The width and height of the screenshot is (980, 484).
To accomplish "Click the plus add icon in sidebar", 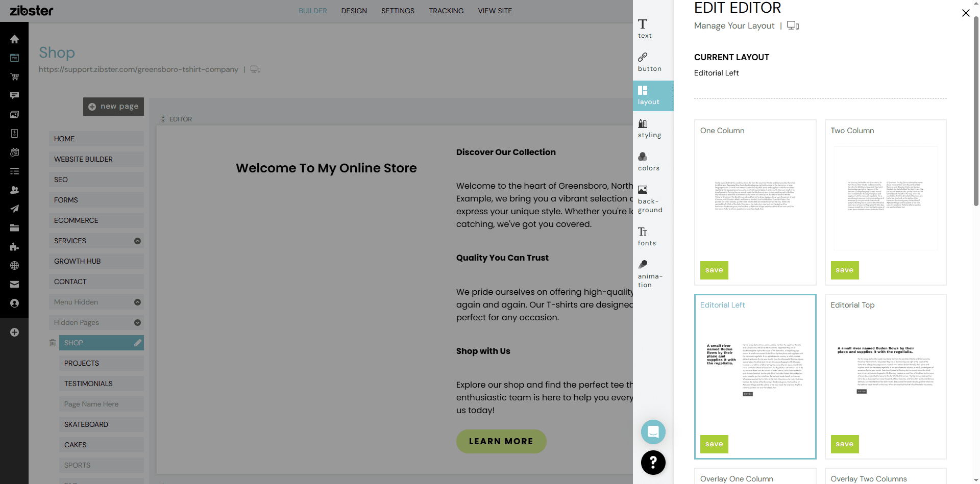I will [14, 332].
